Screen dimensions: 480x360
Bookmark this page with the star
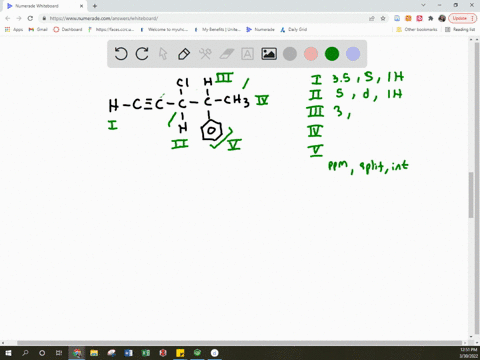coord(383,18)
